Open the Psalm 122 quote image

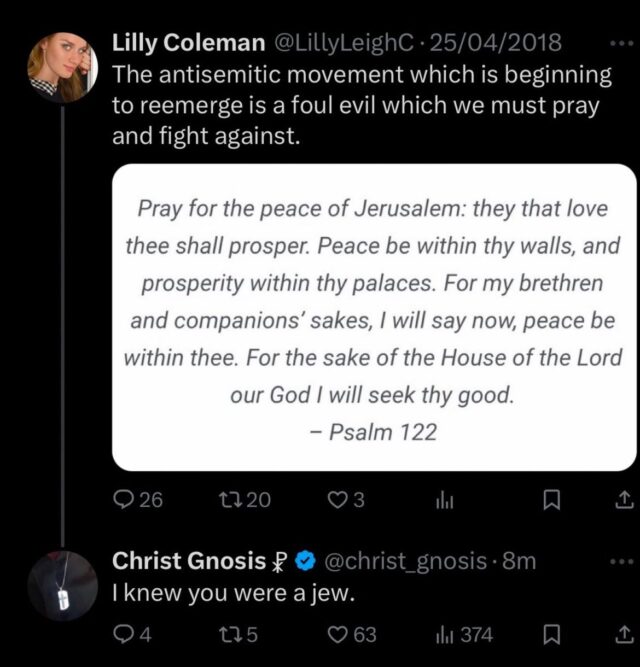pos(373,317)
